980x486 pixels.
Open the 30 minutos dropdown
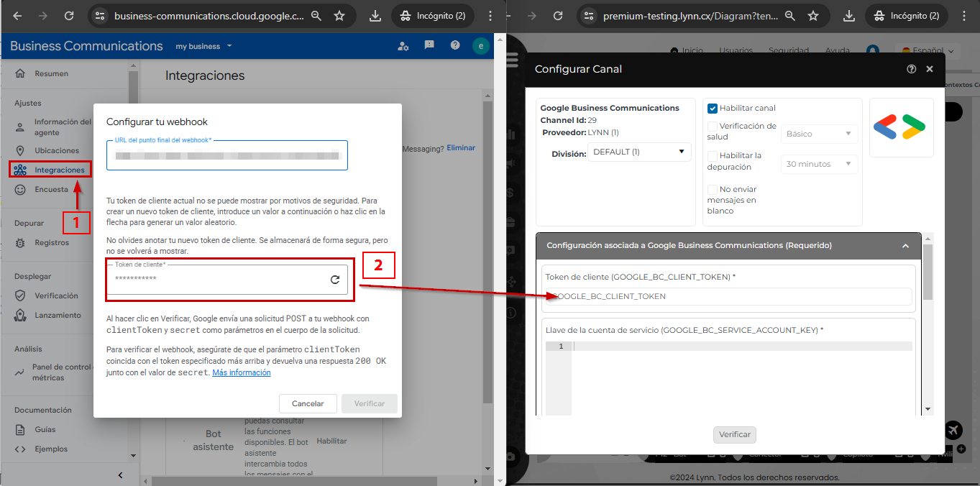pos(820,164)
